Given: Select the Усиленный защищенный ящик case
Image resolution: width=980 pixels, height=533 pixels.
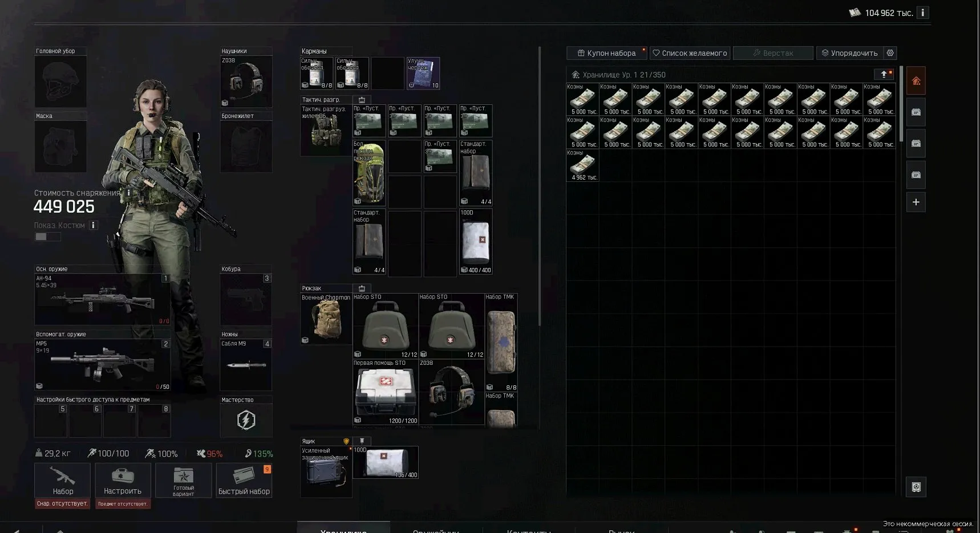Looking at the screenshot, I should (326, 472).
